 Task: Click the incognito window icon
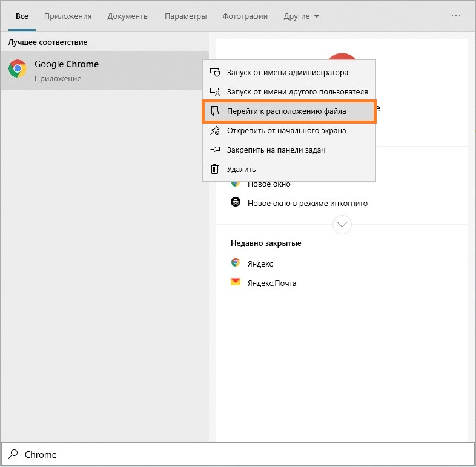[236, 203]
